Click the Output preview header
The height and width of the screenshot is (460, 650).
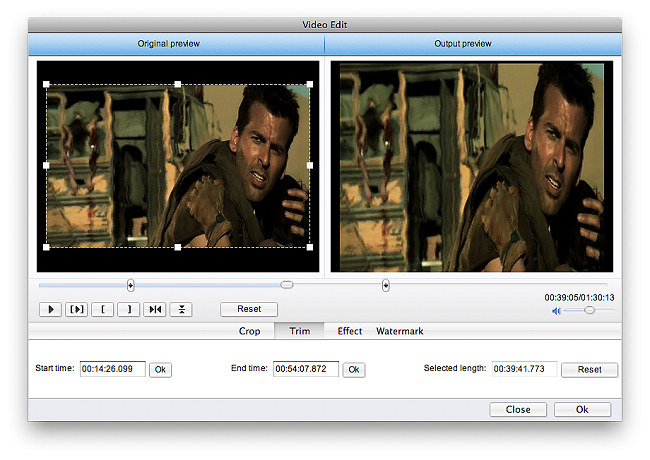(x=473, y=44)
